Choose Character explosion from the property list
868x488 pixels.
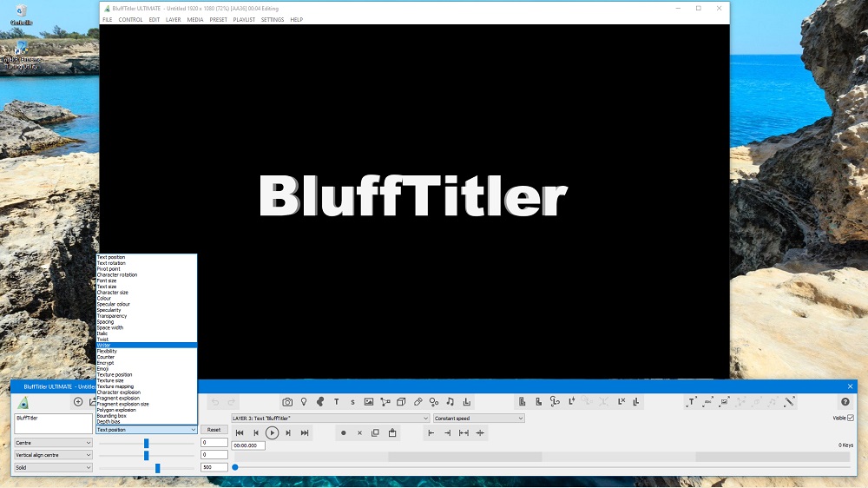[147, 392]
